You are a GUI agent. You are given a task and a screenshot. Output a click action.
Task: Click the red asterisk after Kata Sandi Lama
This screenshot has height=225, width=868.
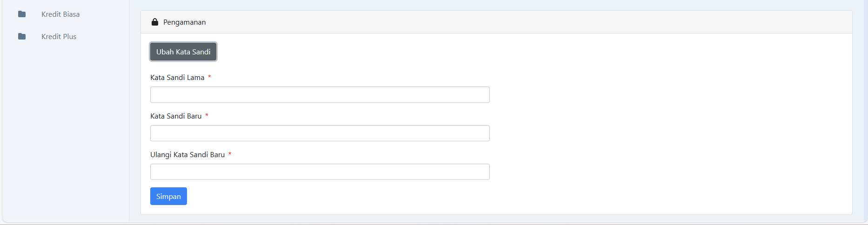click(x=209, y=77)
